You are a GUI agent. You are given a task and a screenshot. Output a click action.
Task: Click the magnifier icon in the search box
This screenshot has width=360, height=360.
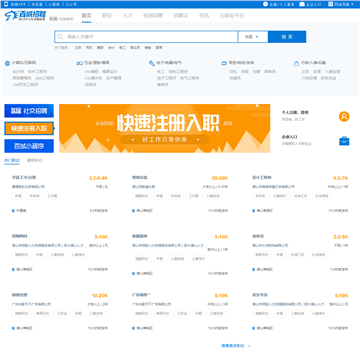pyautogui.click(x=60, y=37)
